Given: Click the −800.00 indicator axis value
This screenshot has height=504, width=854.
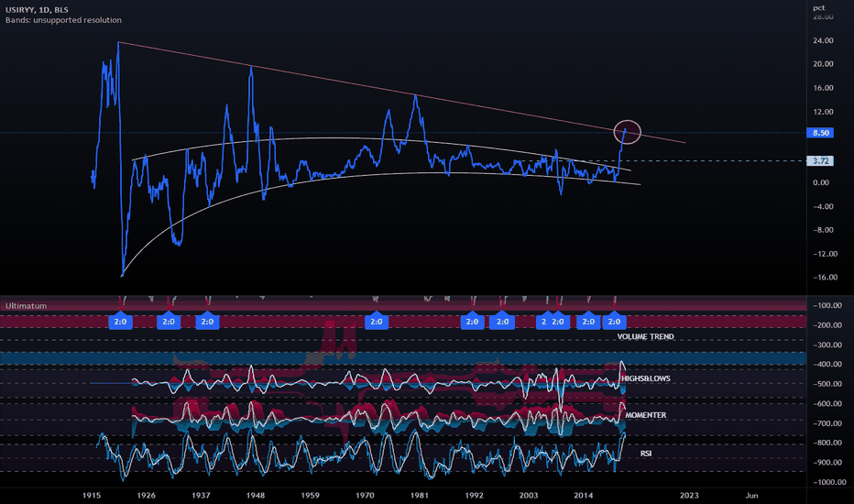Looking at the screenshot, I should click(827, 443).
